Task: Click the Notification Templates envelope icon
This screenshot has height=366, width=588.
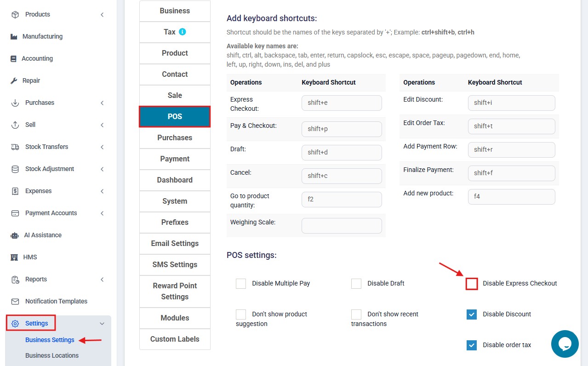Action: (15, 301)
